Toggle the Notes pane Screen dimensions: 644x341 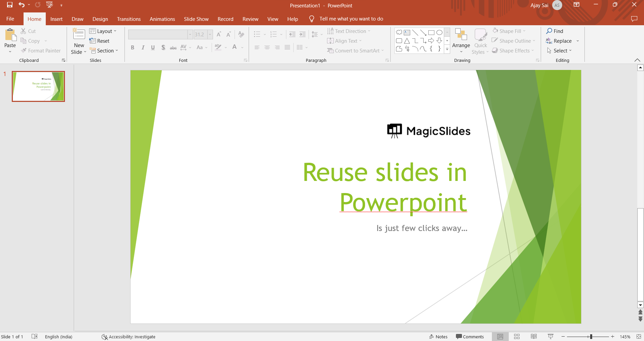point(438,337)
